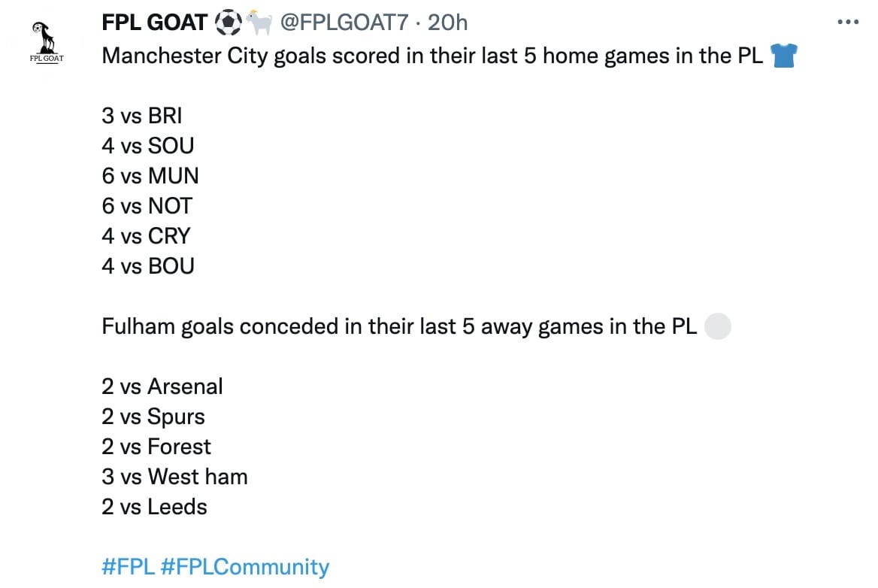This screenshot has height=588, width=878.
Task: Click the '6 vs MUN' line
Action: pyautogui.click(x=150, y=176)
